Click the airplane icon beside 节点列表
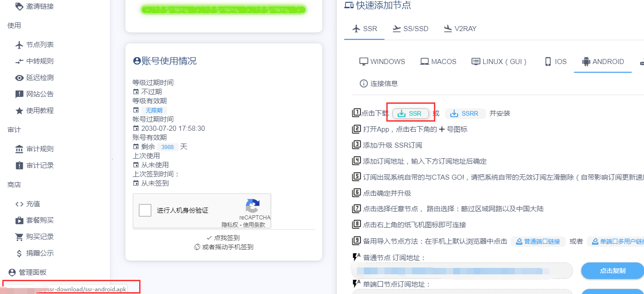Screen dimensions: 644x294 pyautogui.click(x=19, y=45)
